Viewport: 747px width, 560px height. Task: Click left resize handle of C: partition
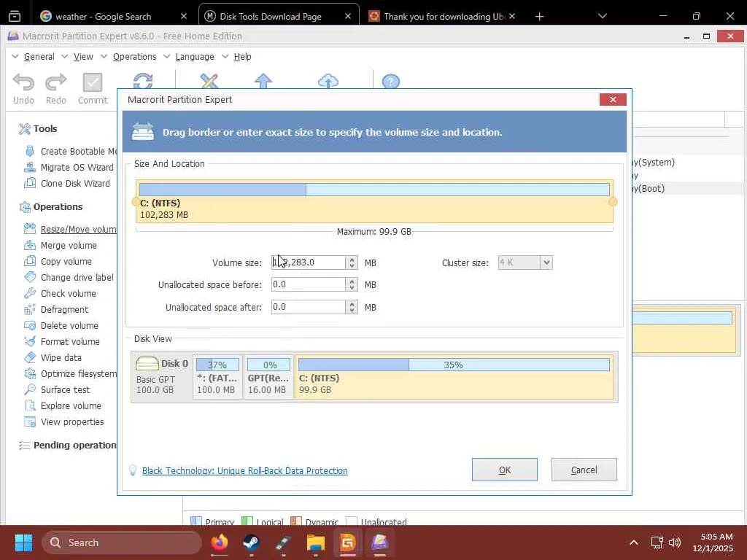(136, 202)
